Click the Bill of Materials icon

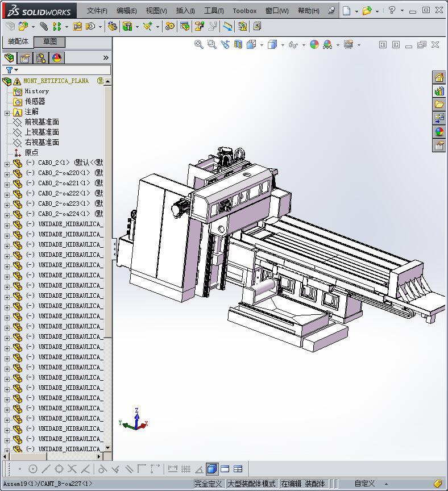tap(185, 26)
